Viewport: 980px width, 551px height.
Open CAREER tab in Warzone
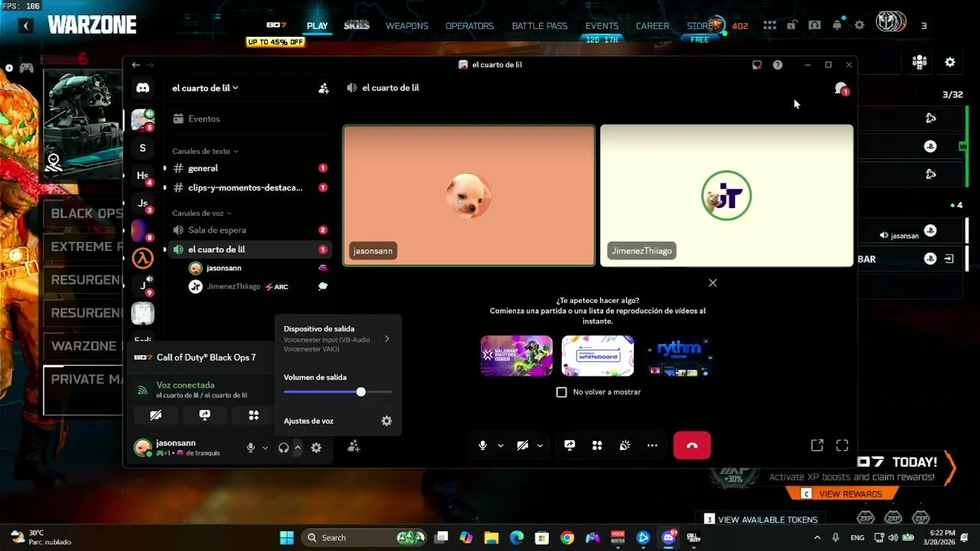pos(652,26)
